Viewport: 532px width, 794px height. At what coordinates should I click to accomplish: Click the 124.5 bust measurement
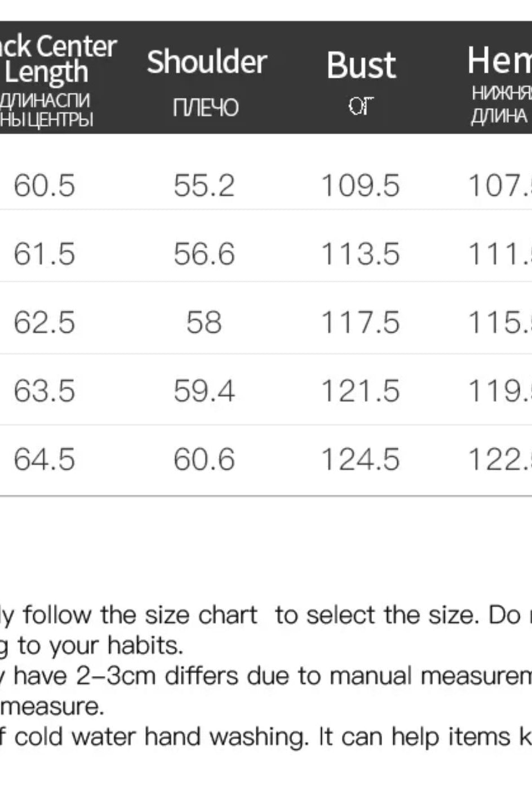(x=360, y=459)
